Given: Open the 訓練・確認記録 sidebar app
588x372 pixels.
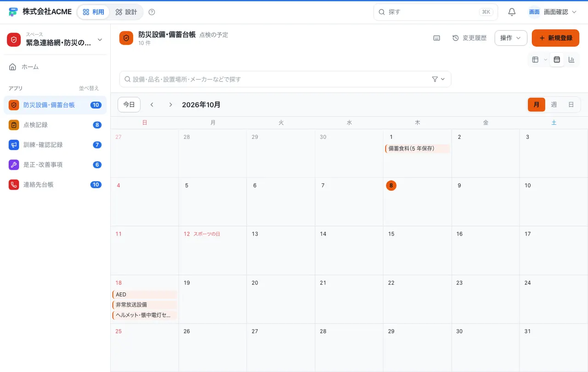Looking at the screenshot, I should pos(55,145).
